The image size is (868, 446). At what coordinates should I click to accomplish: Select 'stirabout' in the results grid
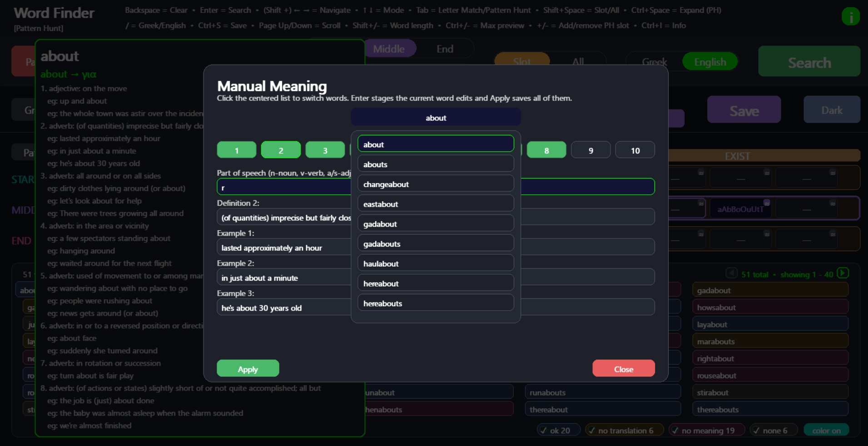tap(770, 392)
